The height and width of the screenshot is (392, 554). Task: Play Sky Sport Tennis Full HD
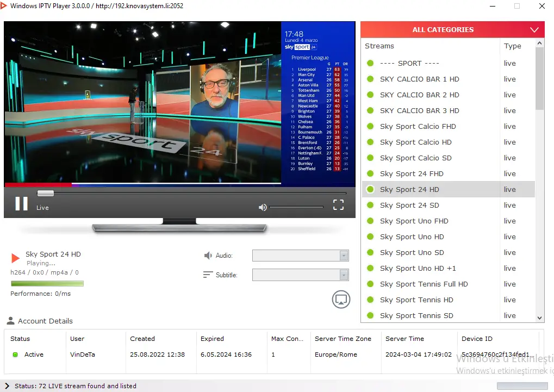click(448, 284)
